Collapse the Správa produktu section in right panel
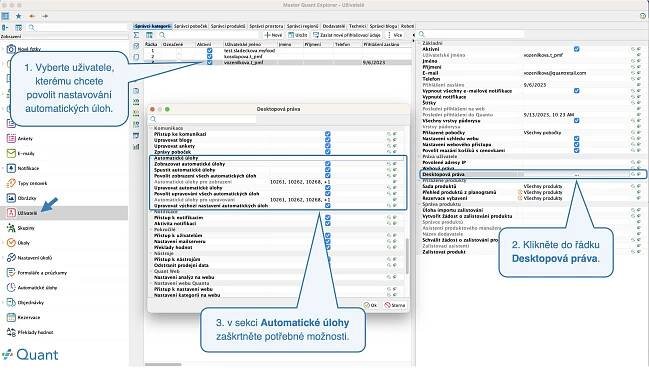 [420, 204]
